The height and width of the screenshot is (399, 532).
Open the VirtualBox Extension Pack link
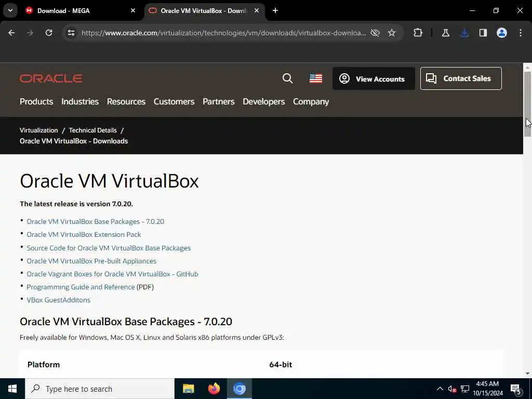pyautogui.click(x=84, y=234)
